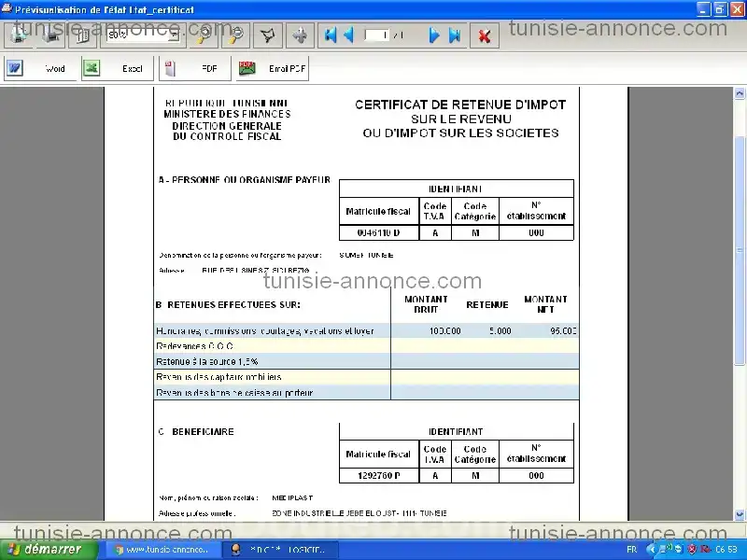Image resolution: width=747 pixels, height=560 pixels.
Task: Jump to the first page with navigation arrow
Action: click(x=331, y=35)
